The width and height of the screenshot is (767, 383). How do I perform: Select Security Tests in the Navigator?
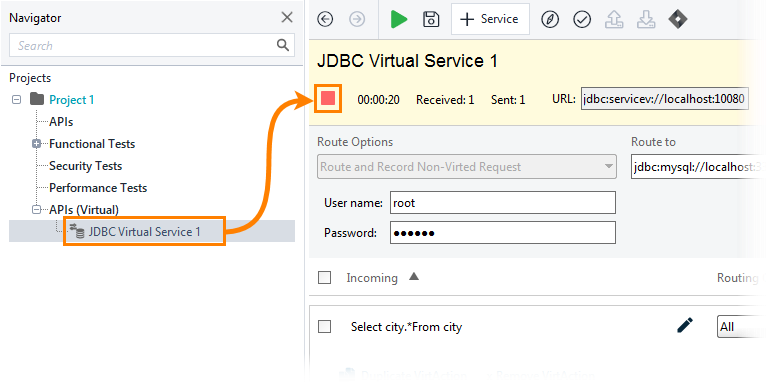point(85,166)
